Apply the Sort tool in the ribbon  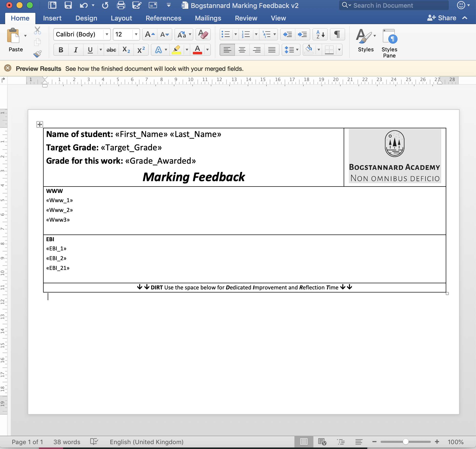(320, 34)
